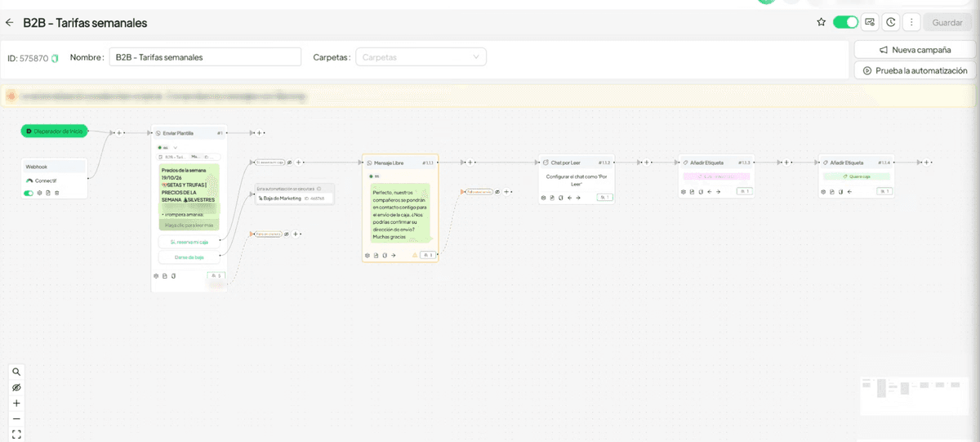Click the Guardar button
The height and width of the screenshot is (442, 980).
click(947, 22)
